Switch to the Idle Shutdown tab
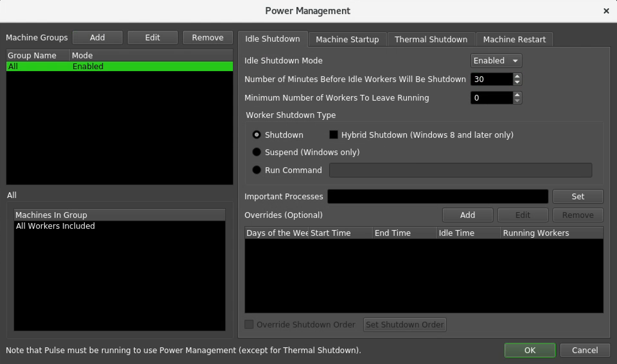Image resolution: width=617 pixels, height=364 pixels. tap(273, 39)
